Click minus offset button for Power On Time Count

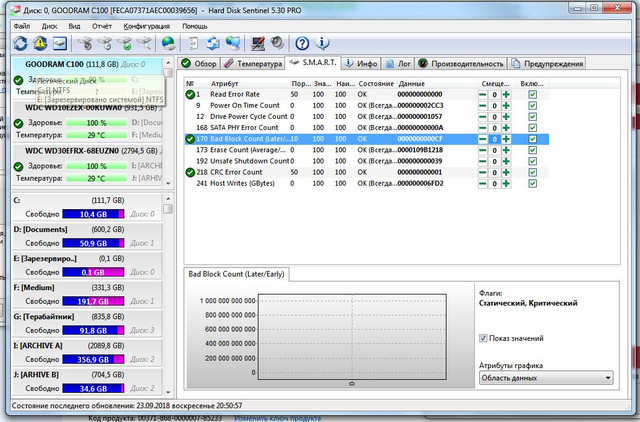(483, 106)
